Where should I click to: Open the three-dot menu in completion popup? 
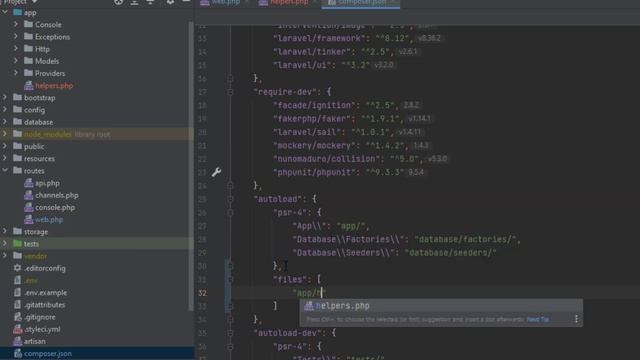576,319
